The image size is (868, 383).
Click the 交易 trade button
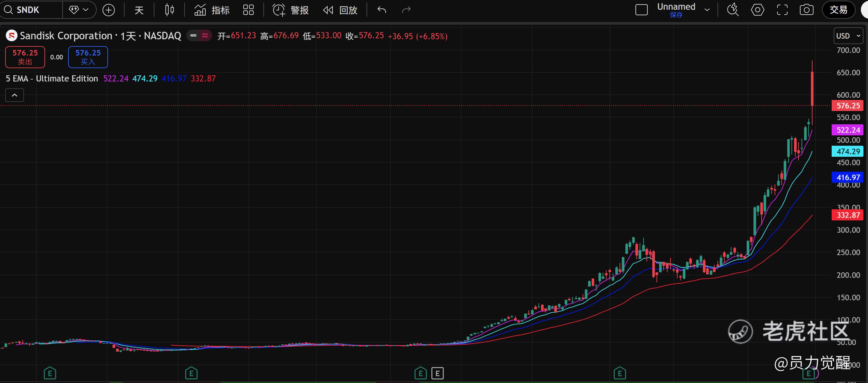point(838,10)
